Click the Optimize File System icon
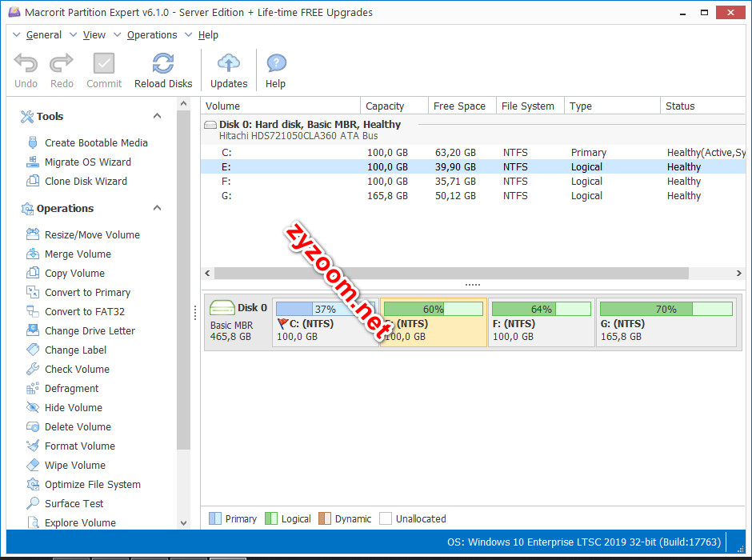The image size is (752, 560). [33, 484]
